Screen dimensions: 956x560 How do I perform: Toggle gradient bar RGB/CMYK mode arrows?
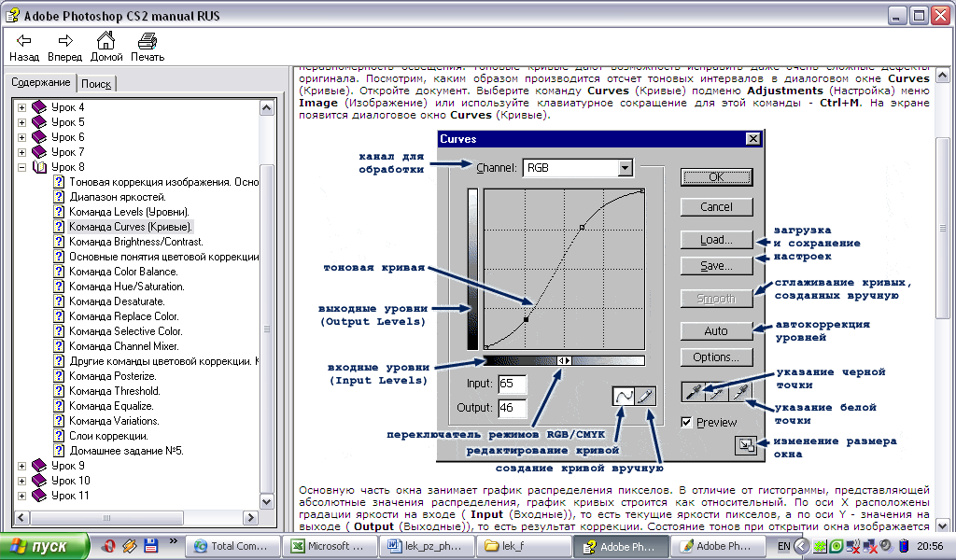click(x=565, y=361)
